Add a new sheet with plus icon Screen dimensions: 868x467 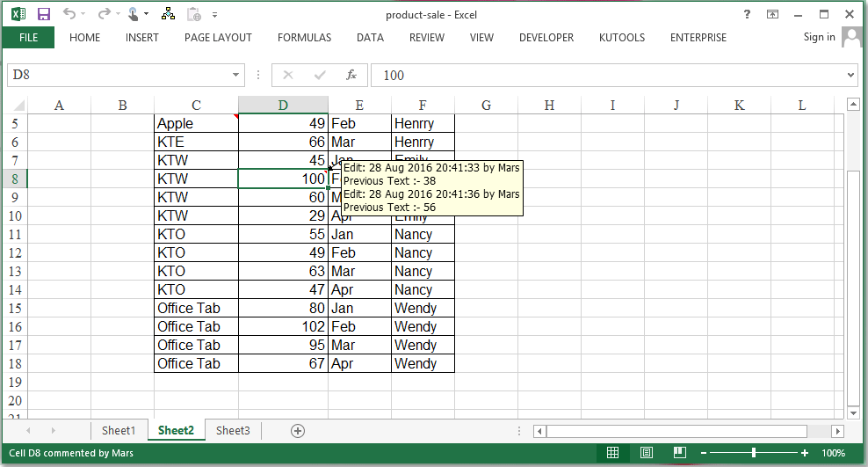(x=298, y=431)
